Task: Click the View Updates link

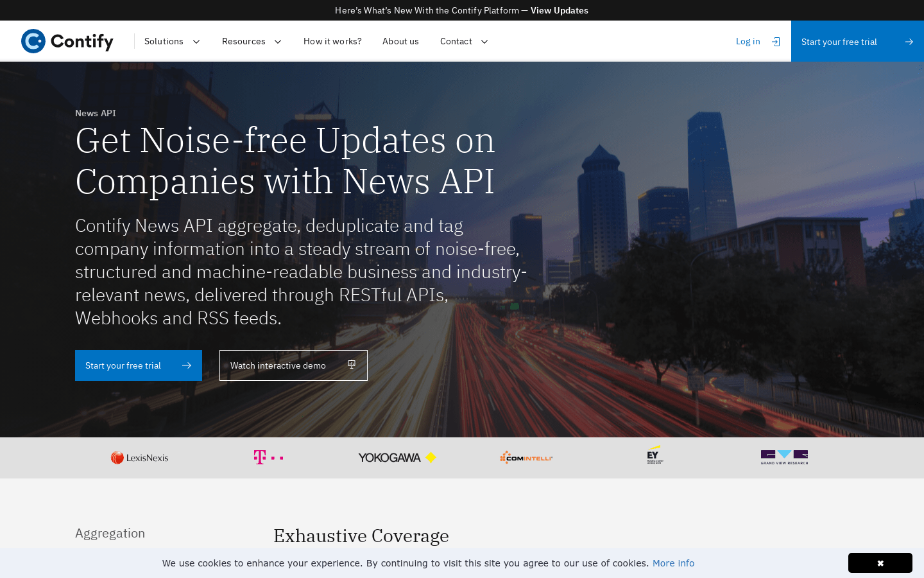Action: coord(559,10)
